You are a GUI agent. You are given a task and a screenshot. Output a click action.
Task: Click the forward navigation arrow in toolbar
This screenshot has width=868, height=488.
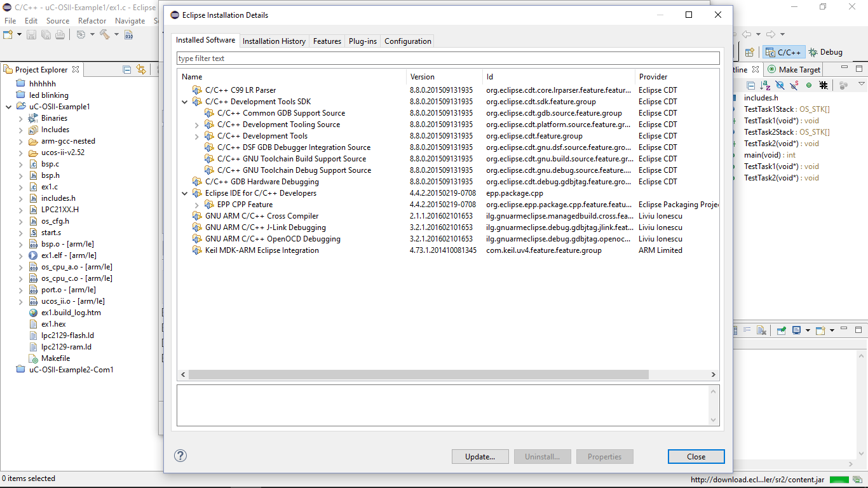[771, 34]
